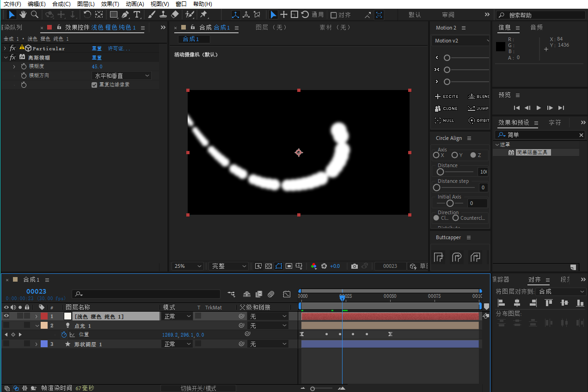Select the Roto Brush tool
Viewport: 588px width, 392px height.
[x=190, y=15]
